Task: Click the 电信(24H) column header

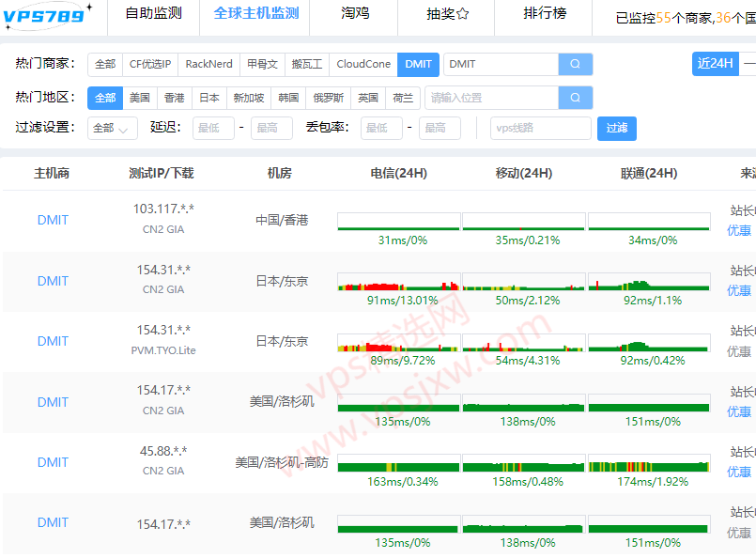Action: tap(399, 173)
